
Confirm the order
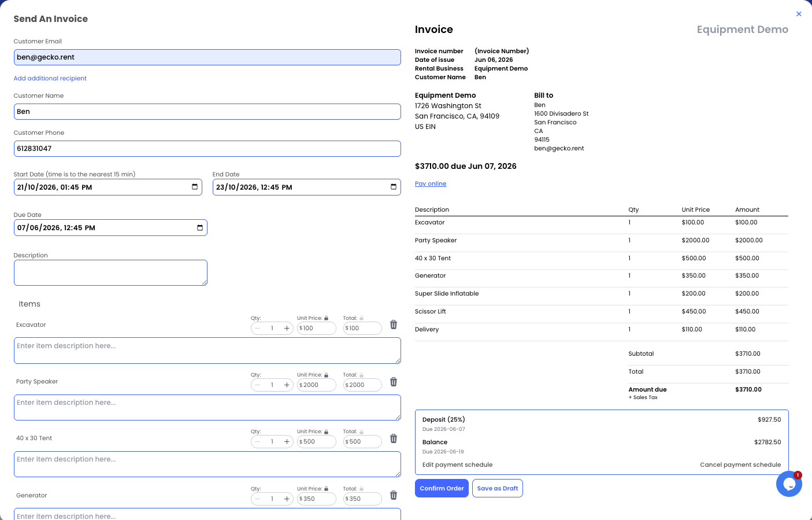442,488
